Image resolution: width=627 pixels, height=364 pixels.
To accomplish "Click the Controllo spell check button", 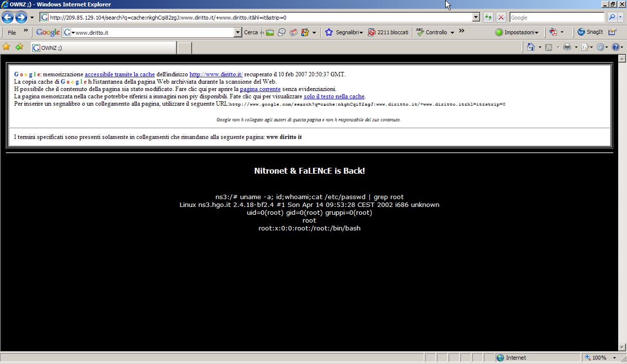I will pyautogui.click(x=432, y=32).
